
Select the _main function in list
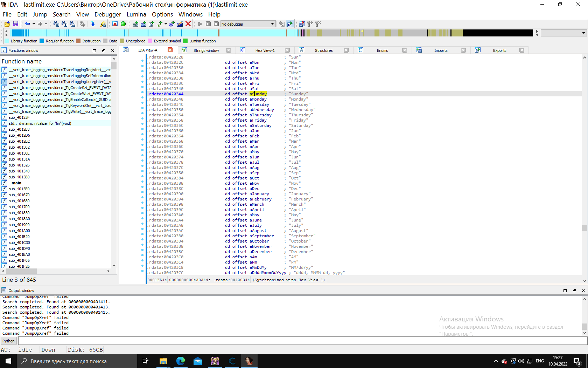coord(15,183)
